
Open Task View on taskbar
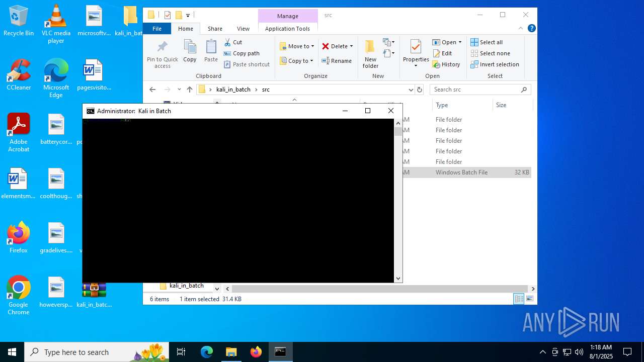181,352
